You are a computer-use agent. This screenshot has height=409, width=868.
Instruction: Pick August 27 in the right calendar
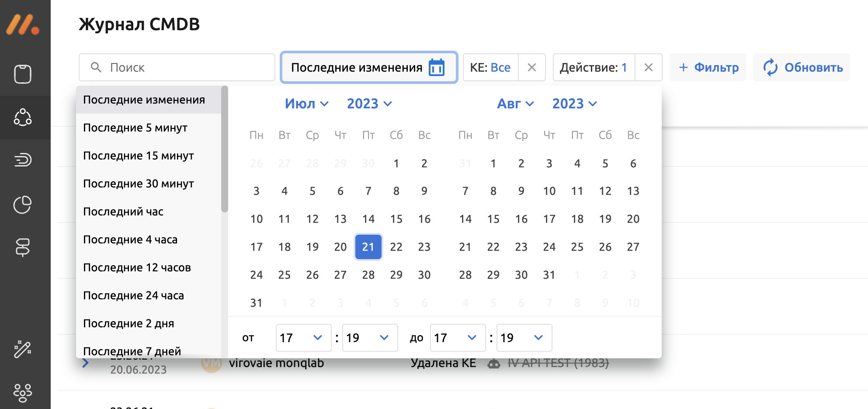tap(633, 247)
